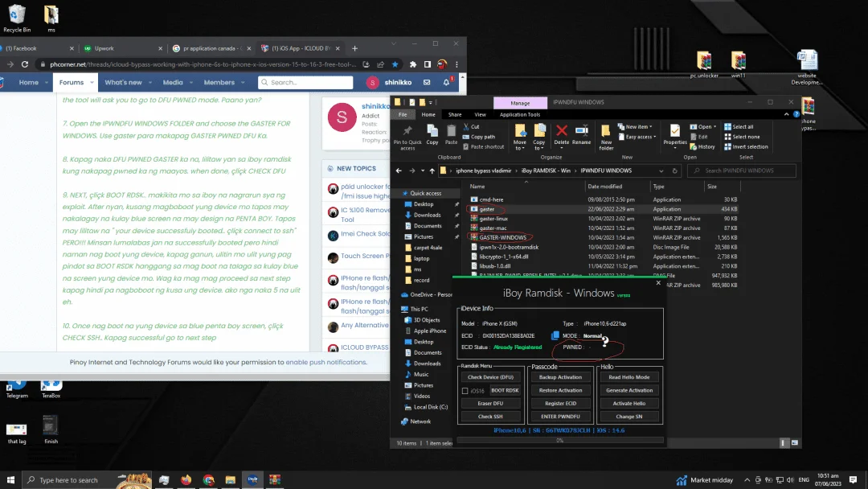Expand the New item dropdown
The height and width of the screenshot is (489, 868).
[x=636, y=127]
